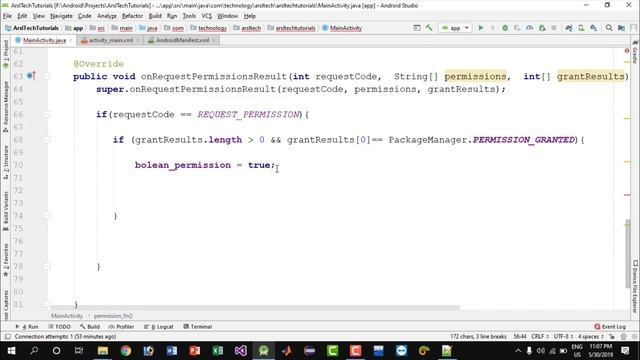The height and width of the screenshot is (360, 640).
Task: Select the MainActivity.java editor tab
Action: point(44,40)
